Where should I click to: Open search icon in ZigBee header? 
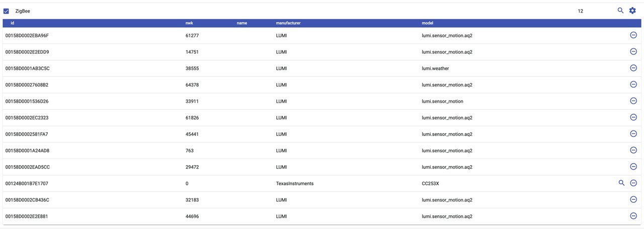pyautogui.click(x=621, y=10)
